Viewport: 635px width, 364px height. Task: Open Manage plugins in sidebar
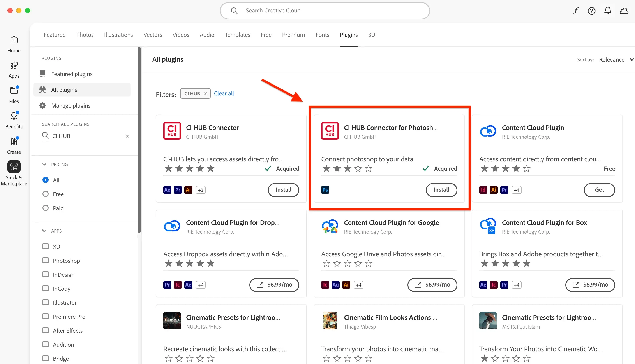click(82, 105)
